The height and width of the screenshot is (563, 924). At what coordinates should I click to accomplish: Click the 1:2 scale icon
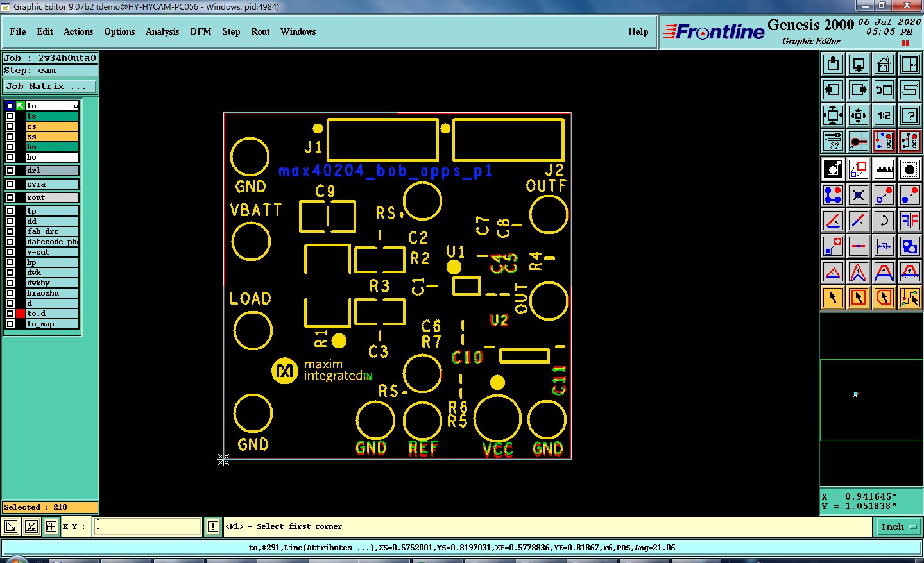tap(884, 115)
